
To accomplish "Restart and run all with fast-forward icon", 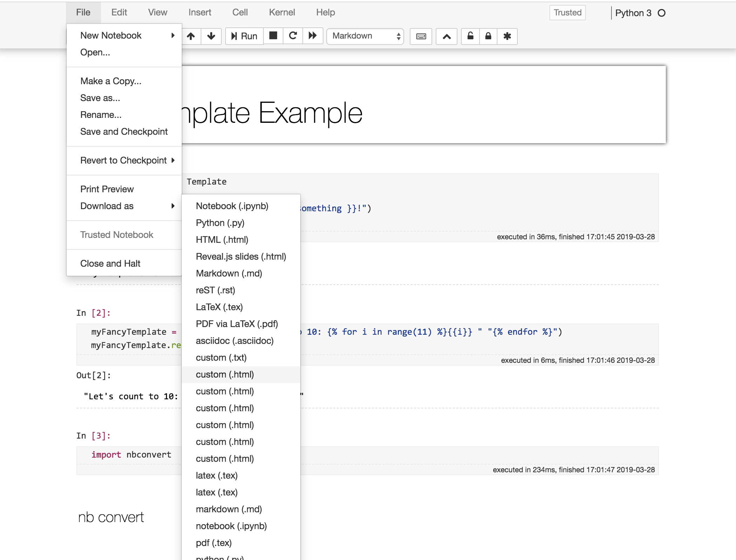I will [313, 36].
